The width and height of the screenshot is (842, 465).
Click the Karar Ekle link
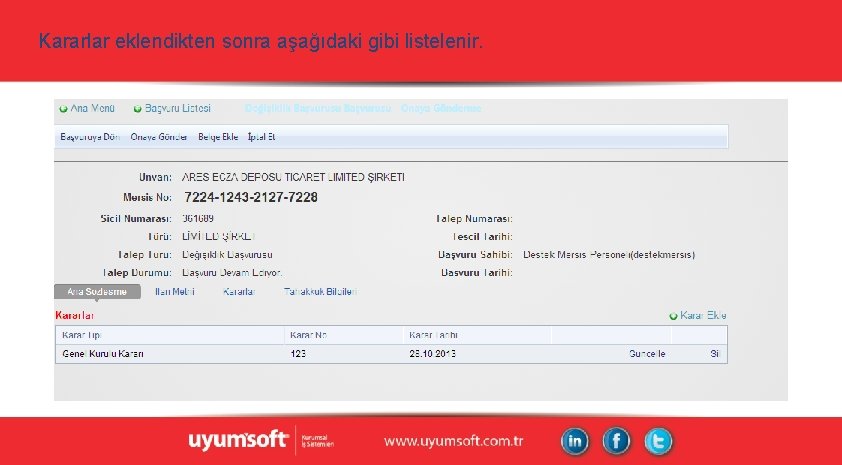[x=703, y=315]
